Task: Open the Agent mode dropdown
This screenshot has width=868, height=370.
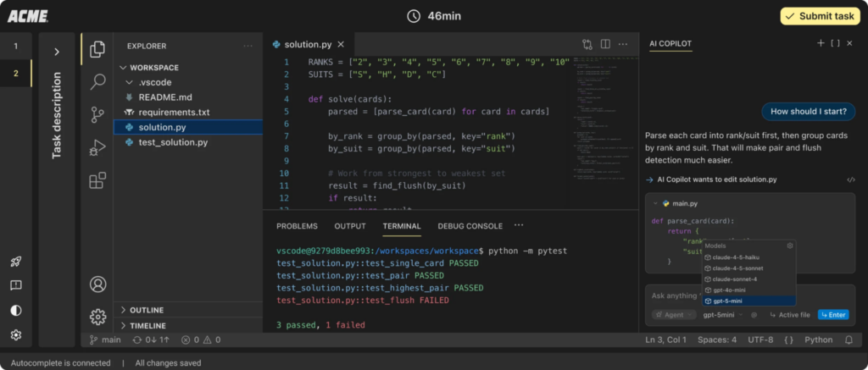Action: click(x=674, y=315)
